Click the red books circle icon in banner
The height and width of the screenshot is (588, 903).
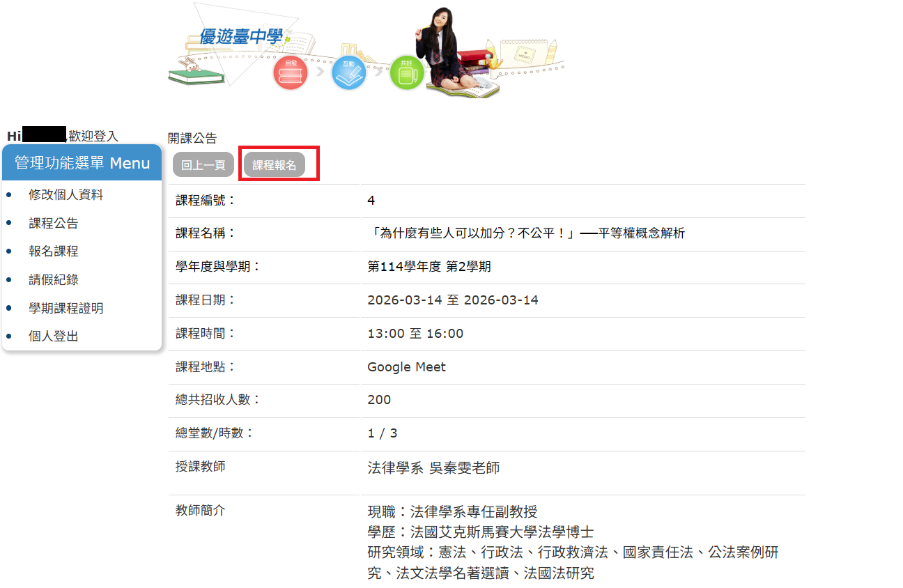(291, 72)
